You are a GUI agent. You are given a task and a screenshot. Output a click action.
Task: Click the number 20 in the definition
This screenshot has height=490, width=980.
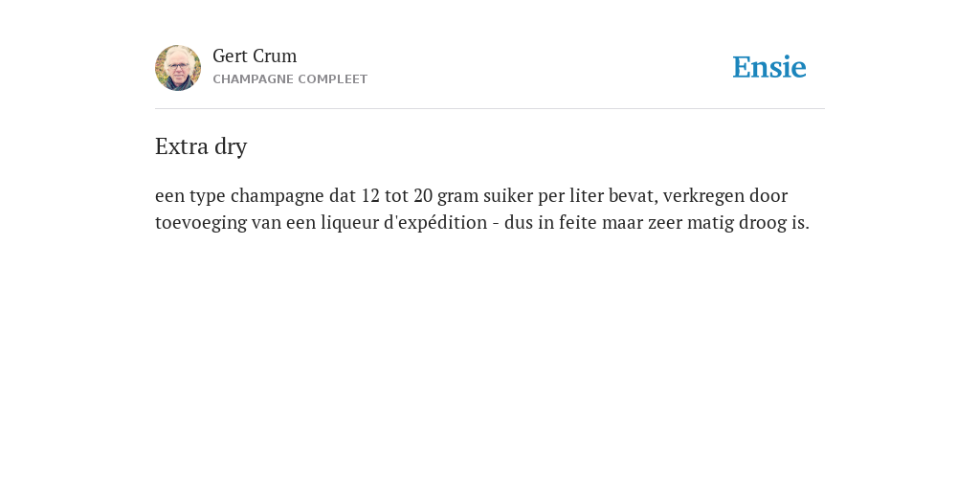click(422, 195)
